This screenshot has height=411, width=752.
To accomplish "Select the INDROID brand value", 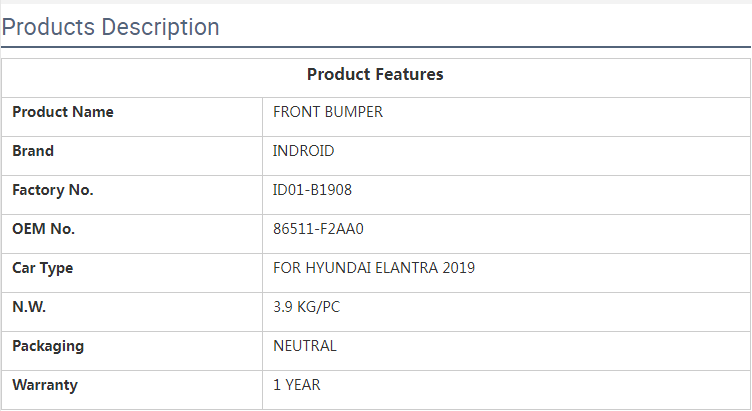I will click(x=303, y=151).
